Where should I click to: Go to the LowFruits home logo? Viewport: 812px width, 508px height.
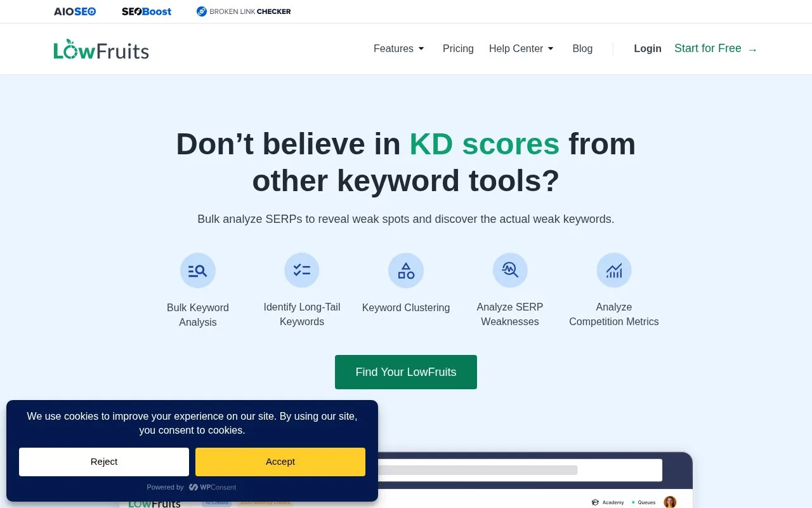point(101,49)
